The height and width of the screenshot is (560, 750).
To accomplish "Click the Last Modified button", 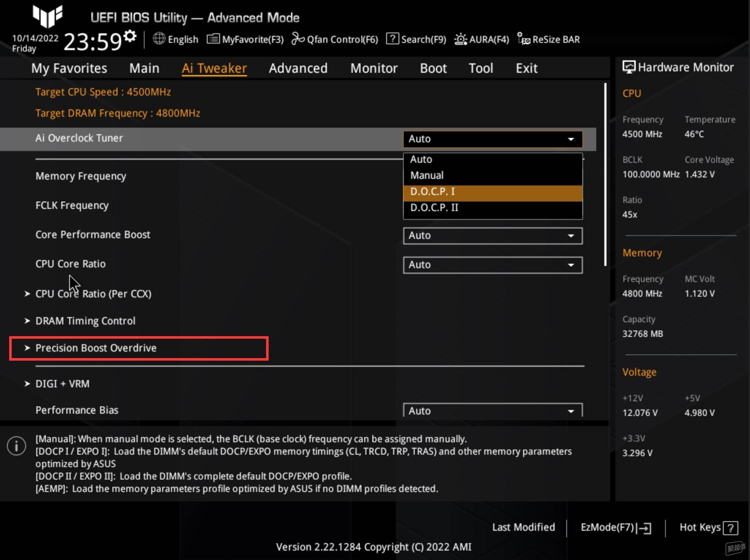I will (x=523, y=527).
